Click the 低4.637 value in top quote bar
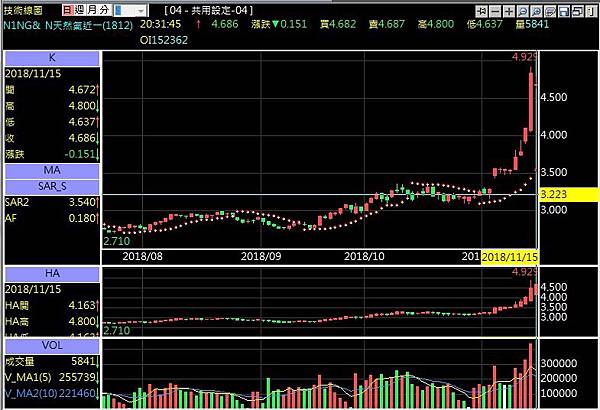 (x=484, y=24)
